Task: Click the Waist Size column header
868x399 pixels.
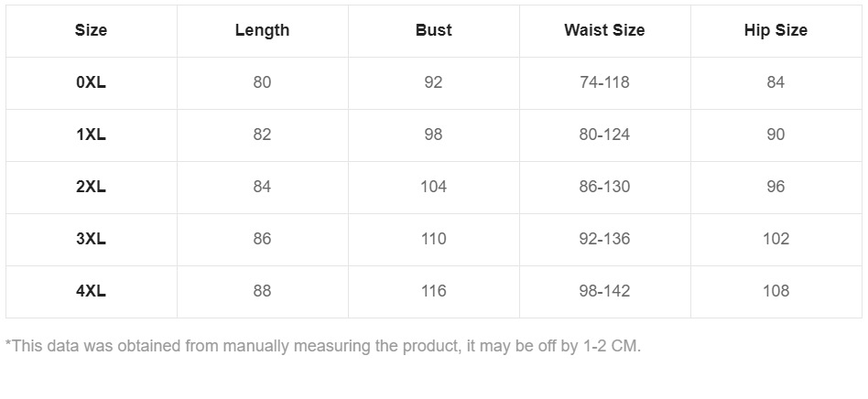Action: 604,30
